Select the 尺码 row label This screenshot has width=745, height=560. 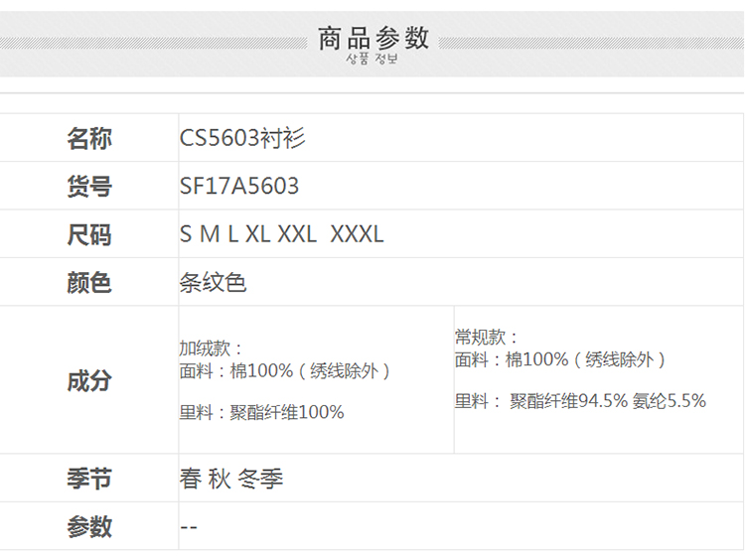[89, 235]
